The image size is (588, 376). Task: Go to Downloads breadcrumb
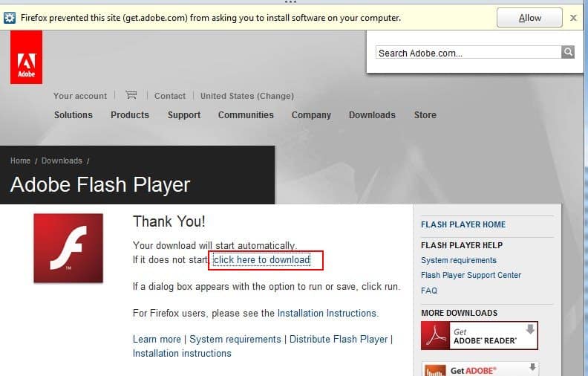(x=62, y=161)
